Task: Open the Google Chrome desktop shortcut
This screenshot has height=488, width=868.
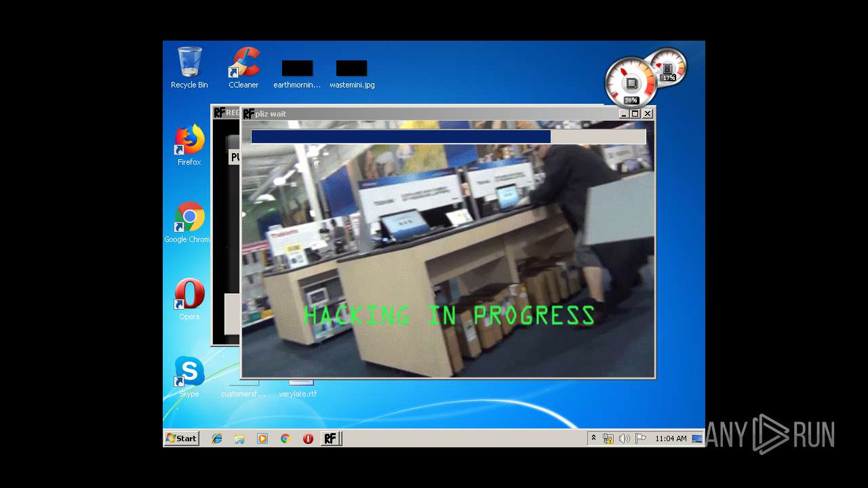Action: 187,222
